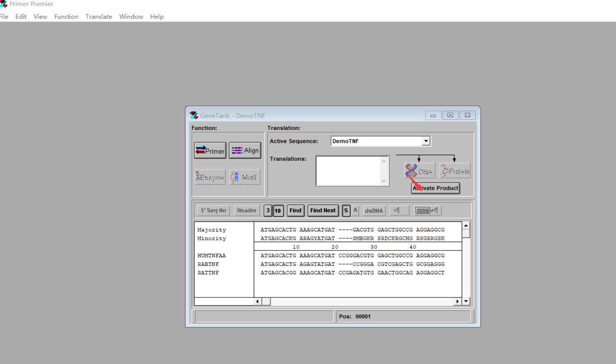This screenshot has width=616, height=364.
Task: Click the HUMTNFAA sequence bases row
Action: click(353, 256)
